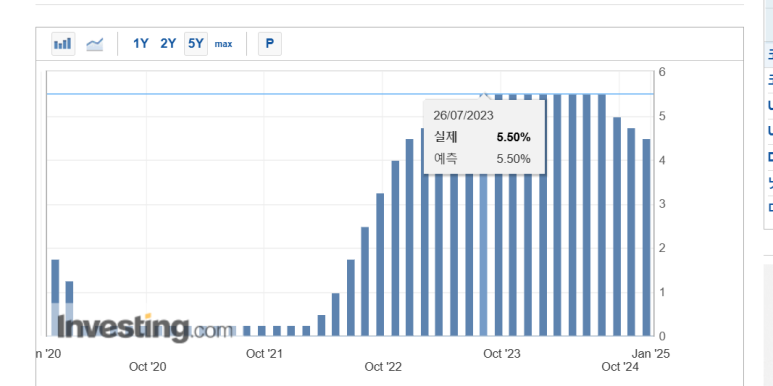Toggle the P button
Screen dimensions: 773x386
[270, 44]
